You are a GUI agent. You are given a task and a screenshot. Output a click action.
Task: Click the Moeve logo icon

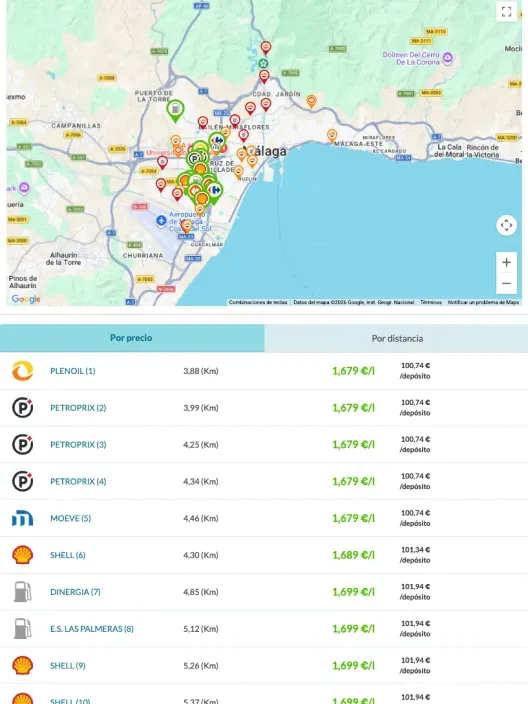[x=22, y=518]
